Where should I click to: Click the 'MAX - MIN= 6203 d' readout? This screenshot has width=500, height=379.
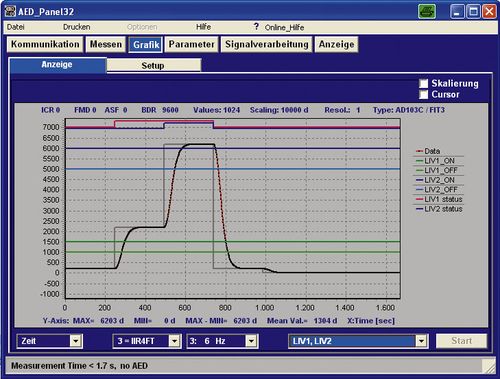coord(221,321)
